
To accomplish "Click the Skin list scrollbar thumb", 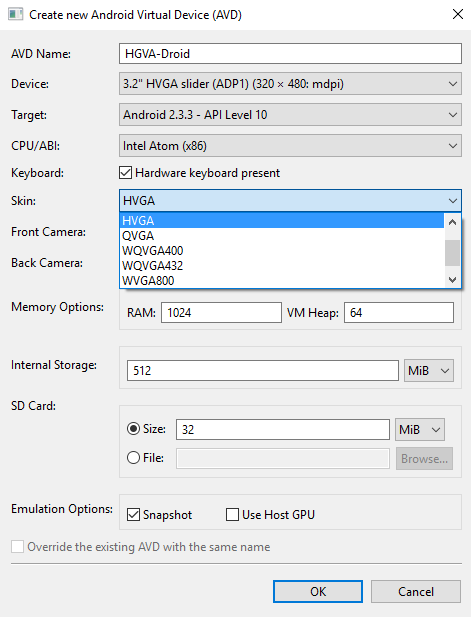I will pyautogui.click(x=452, y=253).
